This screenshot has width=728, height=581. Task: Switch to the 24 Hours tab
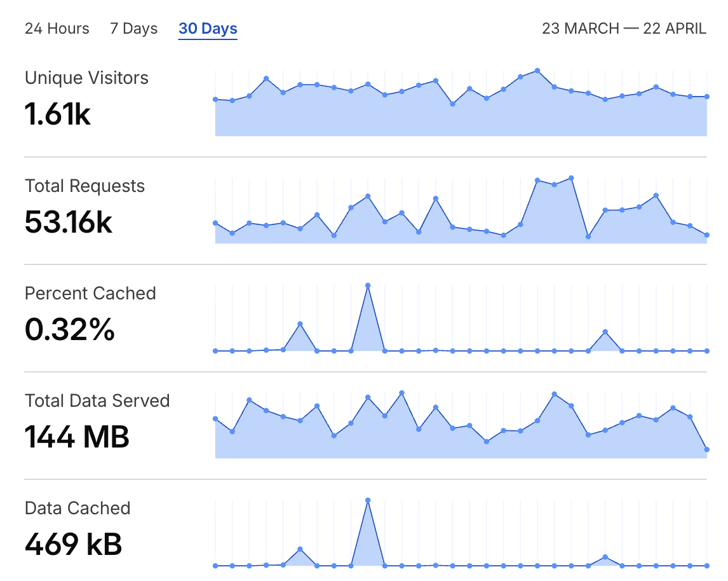57,29
